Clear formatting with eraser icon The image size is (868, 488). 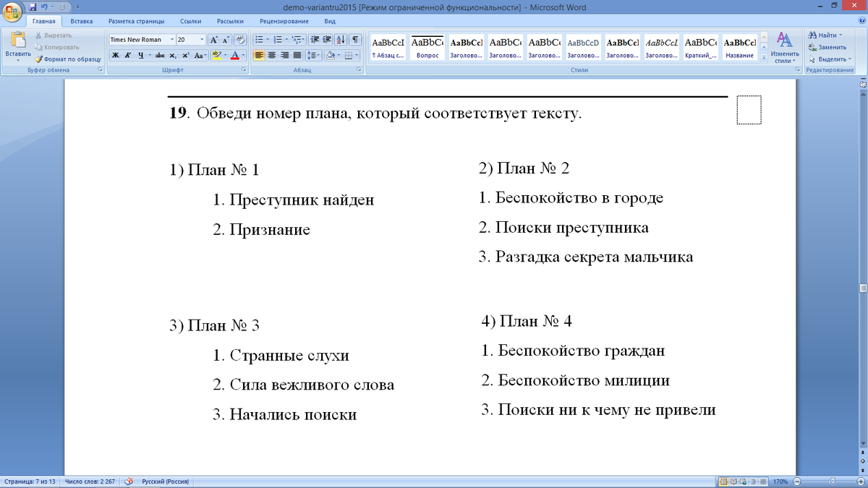click(x=241, y=40)
